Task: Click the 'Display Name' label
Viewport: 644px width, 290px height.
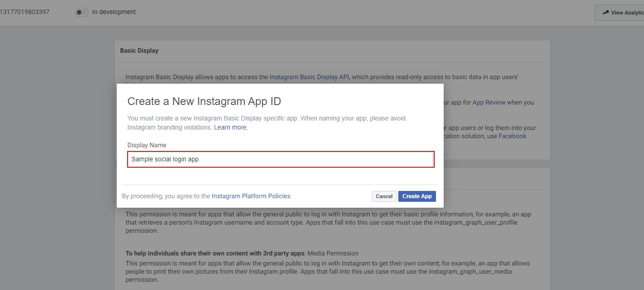Action: coord(147,145)
